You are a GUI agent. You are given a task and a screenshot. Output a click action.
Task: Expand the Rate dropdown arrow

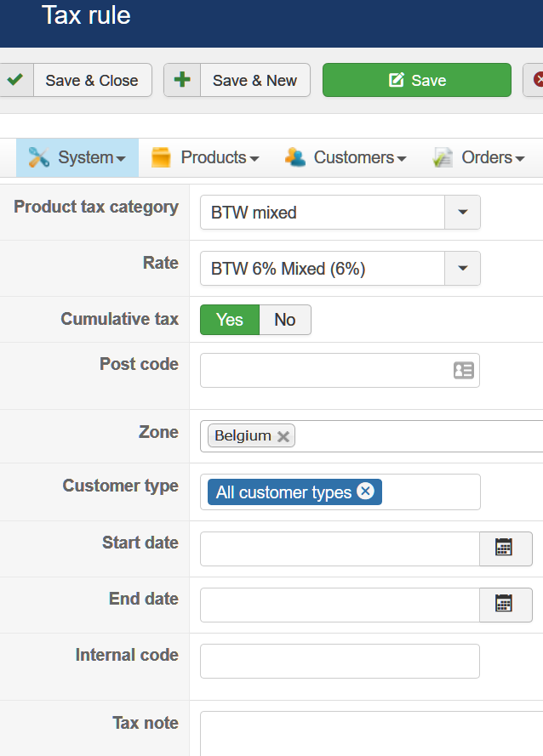(x=462, y=269)
